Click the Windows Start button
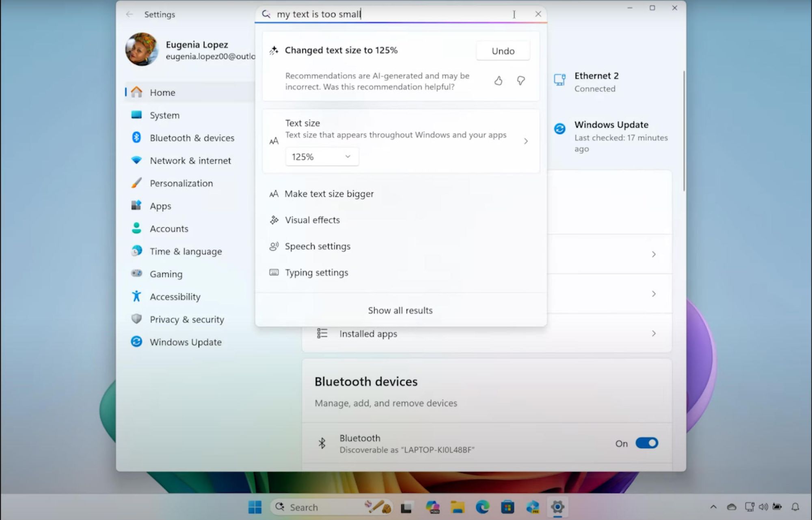 pyautogui.click(x=255, y=507)
